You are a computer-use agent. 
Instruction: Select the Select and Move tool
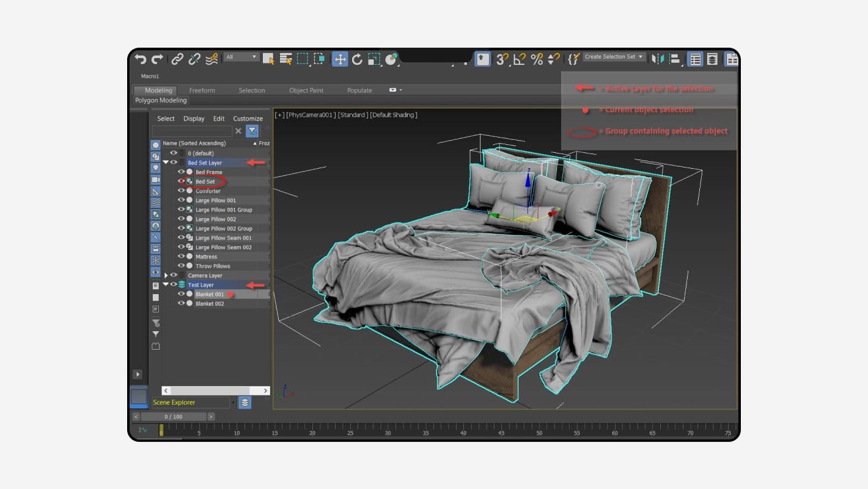[340, 59]
